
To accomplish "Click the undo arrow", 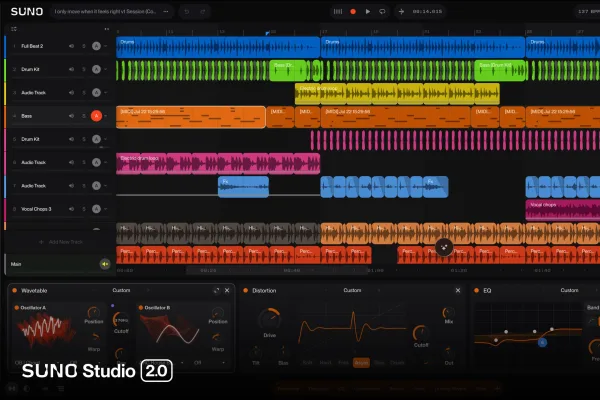I will (x=187, y=11).
